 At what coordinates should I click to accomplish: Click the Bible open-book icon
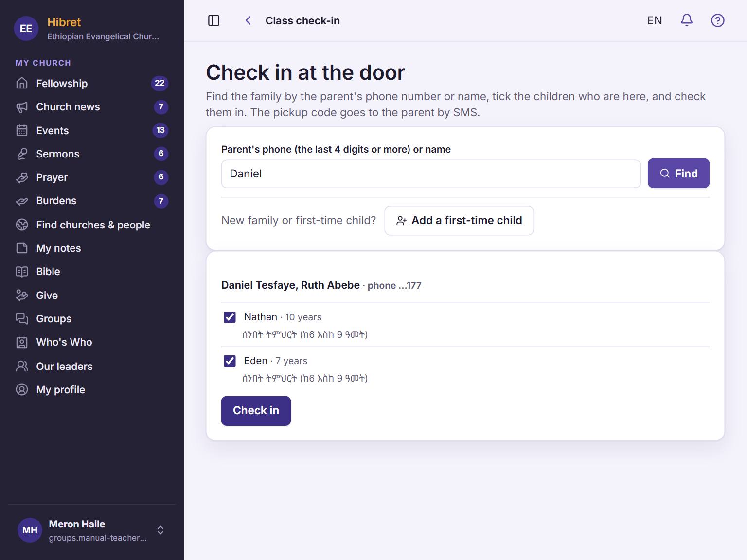click(22, 272)
